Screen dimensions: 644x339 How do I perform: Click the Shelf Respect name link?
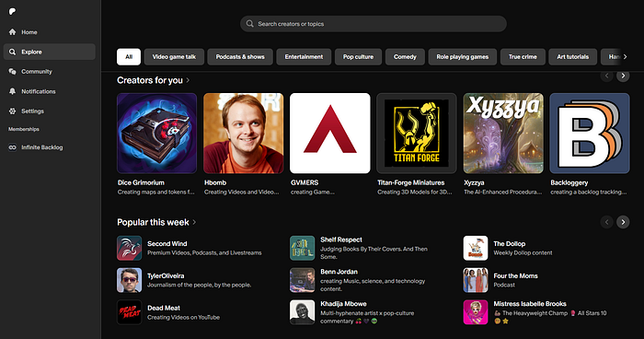coord(341,240)
